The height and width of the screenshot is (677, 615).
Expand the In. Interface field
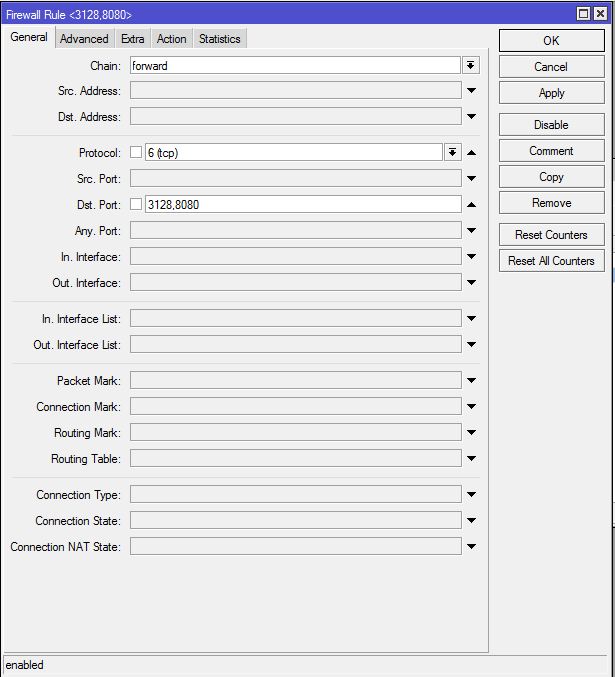tap(471, 257)
